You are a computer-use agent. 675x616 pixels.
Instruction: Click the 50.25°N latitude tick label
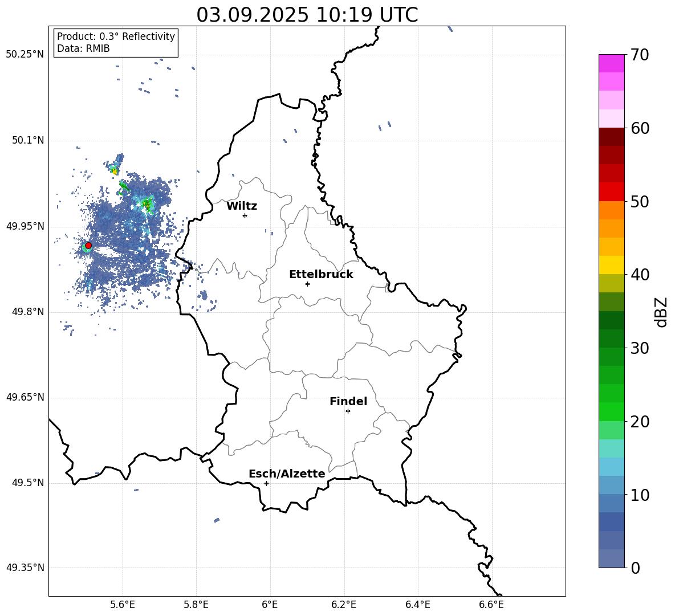coord(25,55)
